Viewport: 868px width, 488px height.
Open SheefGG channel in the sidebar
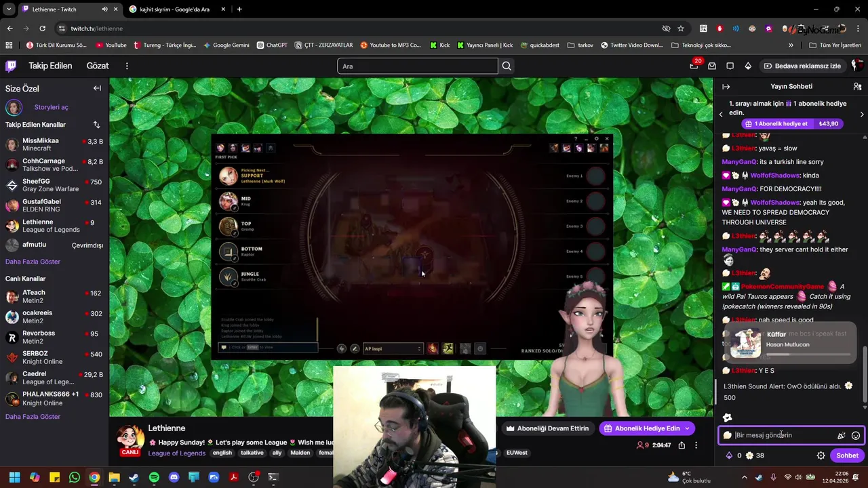point(54,185)
